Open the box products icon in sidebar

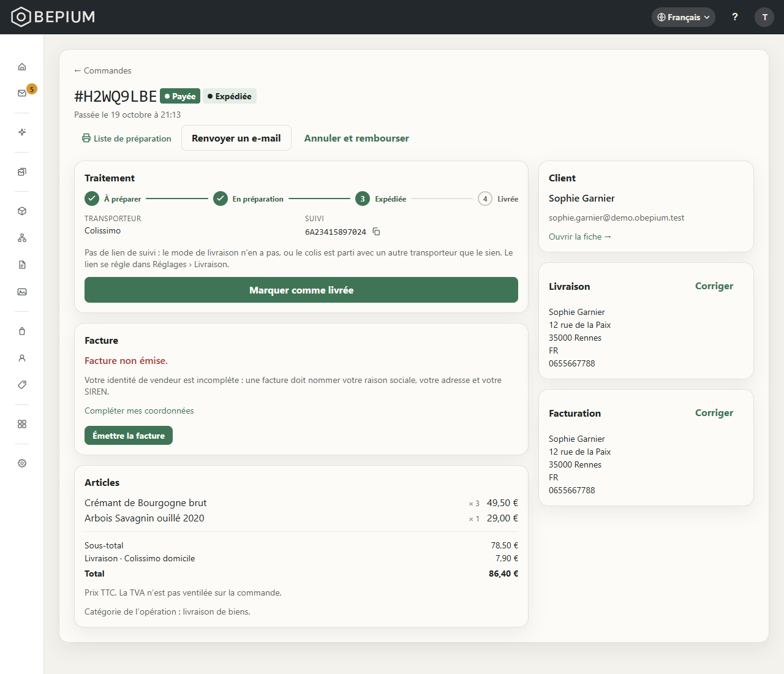22,211
